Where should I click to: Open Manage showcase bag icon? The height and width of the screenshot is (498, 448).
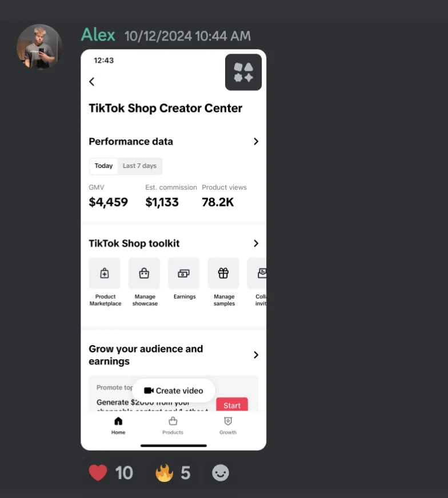(x=144, y=273)
